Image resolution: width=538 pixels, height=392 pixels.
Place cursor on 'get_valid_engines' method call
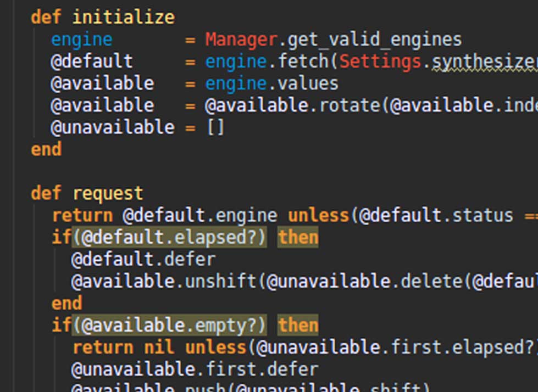(375, 40)
